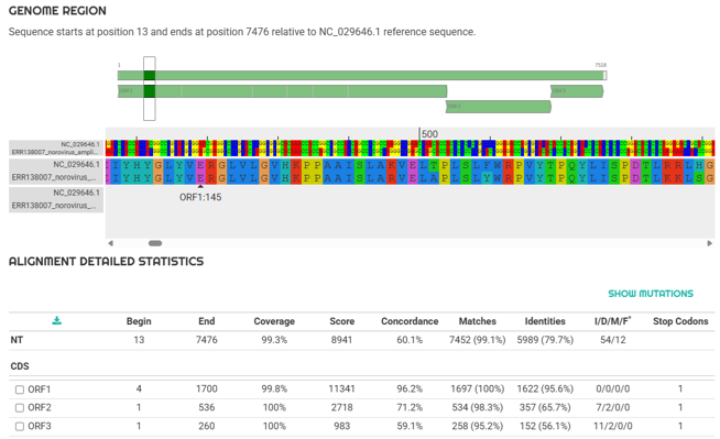The image size is (720, 439).
Task: Click the right scroll arrow of alignment viewer
Action: click(709, 243)
